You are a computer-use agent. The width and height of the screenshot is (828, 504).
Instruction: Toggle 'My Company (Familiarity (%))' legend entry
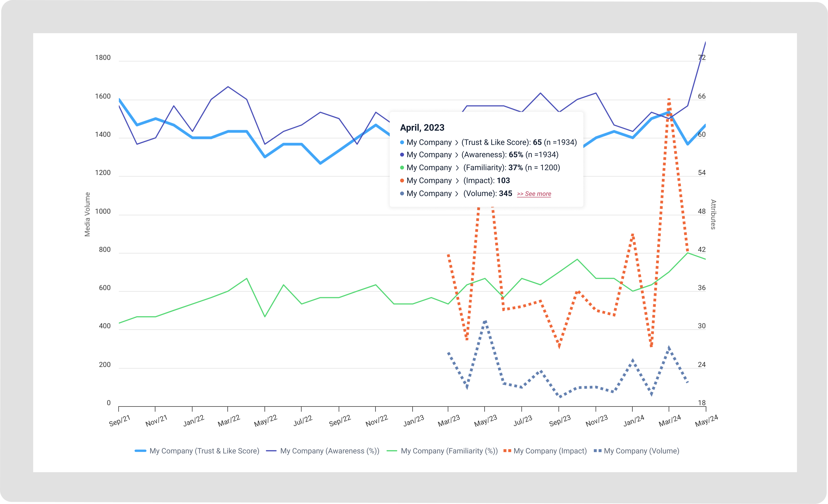pyautogui.click(x=442, y=451)
